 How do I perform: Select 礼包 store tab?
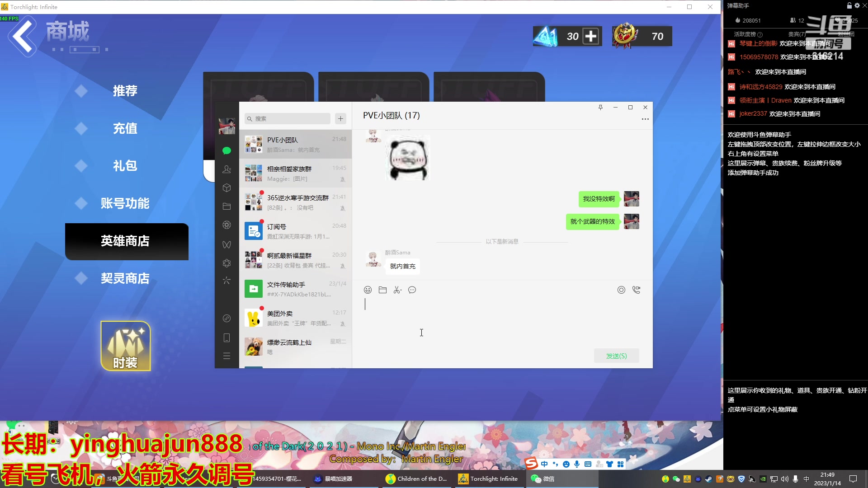coord(125,166)
